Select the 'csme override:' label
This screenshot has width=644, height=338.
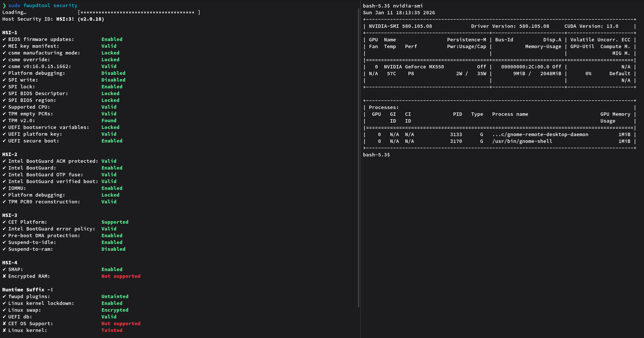[x=29, y=60]
